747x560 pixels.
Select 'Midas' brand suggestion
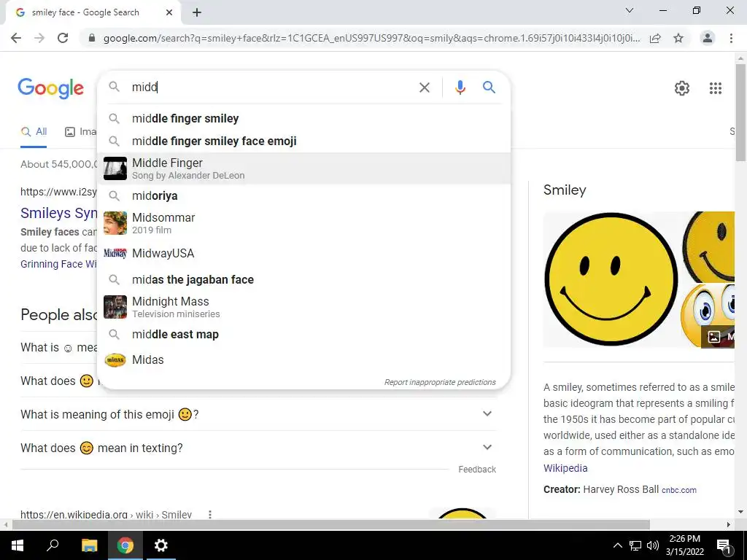click(x=303, y=359)
